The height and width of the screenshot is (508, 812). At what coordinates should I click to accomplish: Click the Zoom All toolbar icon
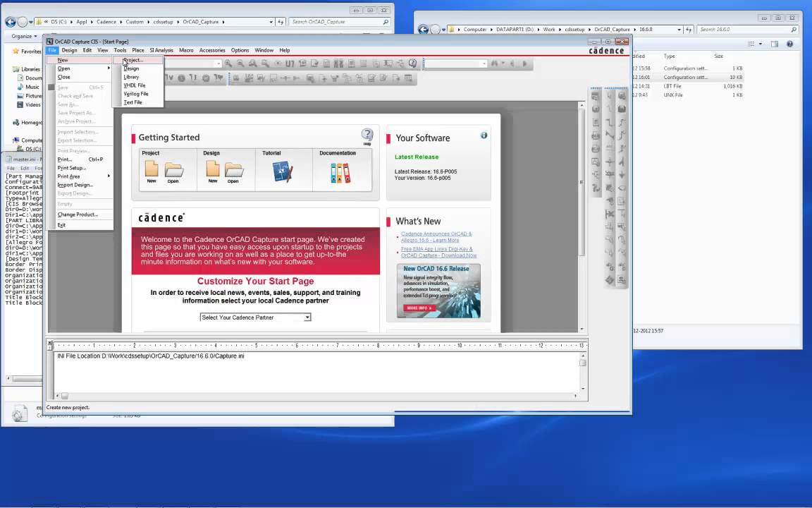265,64
